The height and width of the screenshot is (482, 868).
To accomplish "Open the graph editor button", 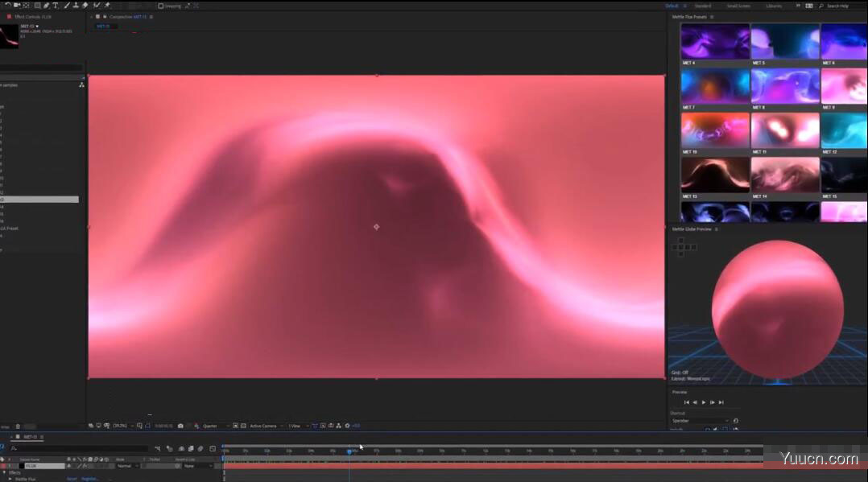I will point(213,449).
